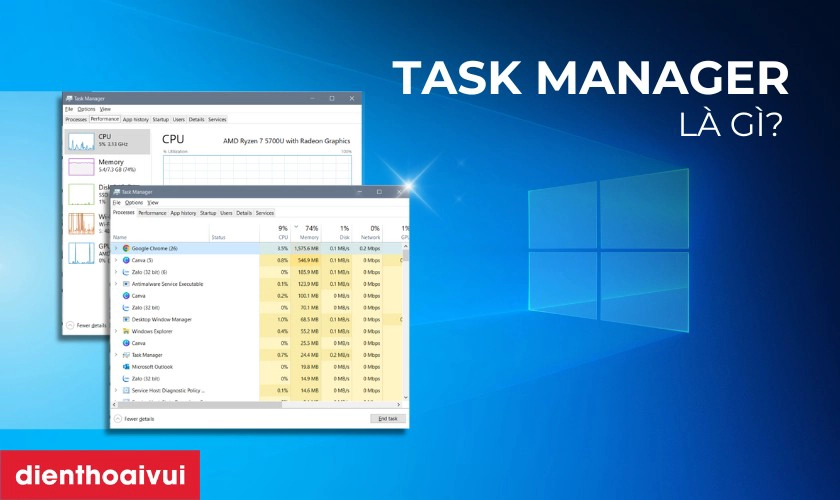Image resolution: width=840 pixels, height=500 pixels.
Task: Switch to Services tab in front window
Action: point(265,213)
